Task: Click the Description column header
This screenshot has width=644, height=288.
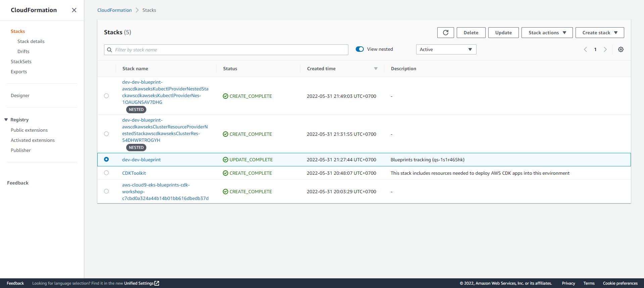Action: click(403, 69)
